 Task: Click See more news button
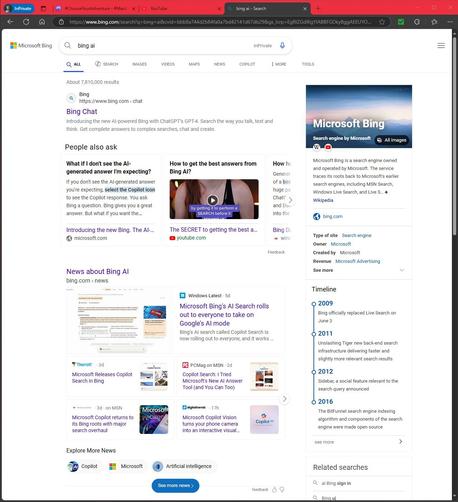coord(175,485)
